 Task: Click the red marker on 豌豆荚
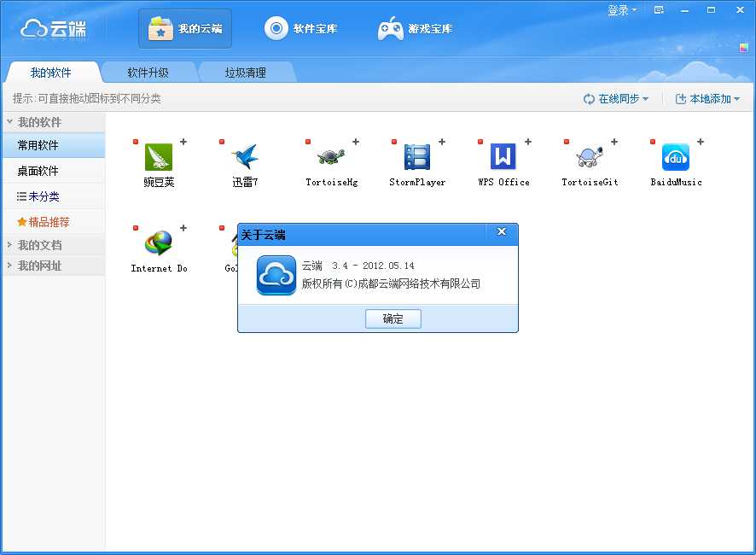(136, 142)
